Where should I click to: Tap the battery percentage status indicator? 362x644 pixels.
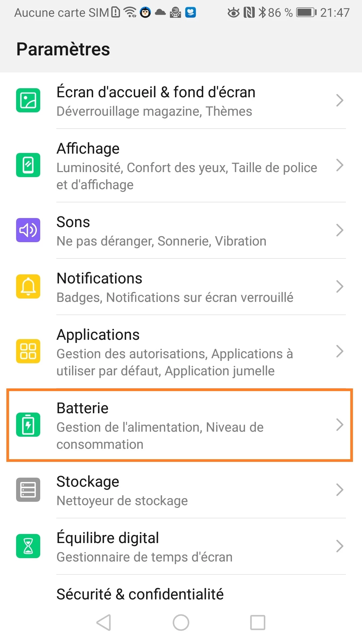pos(280,13)
